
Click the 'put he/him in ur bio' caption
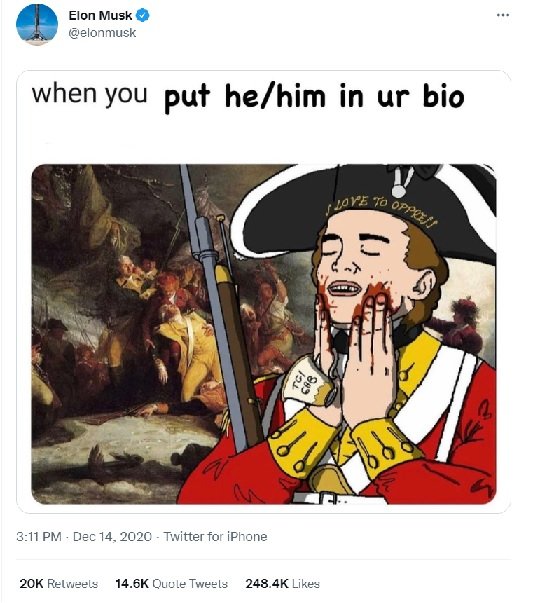pos(315,97)
